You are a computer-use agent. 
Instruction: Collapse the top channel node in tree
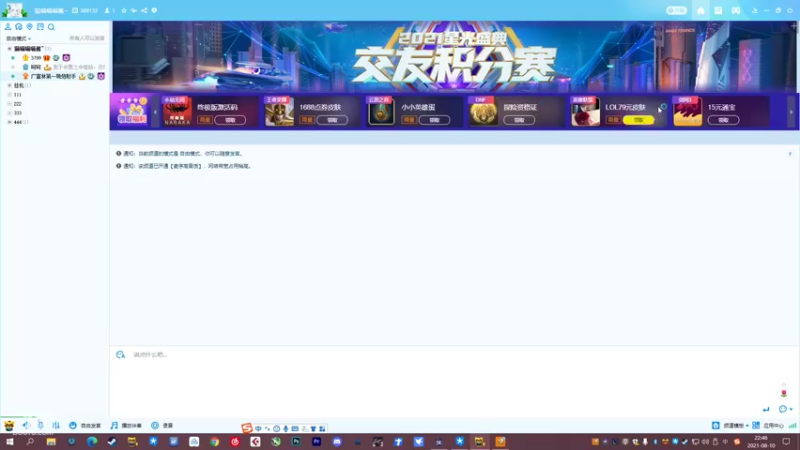click(9, 48)
